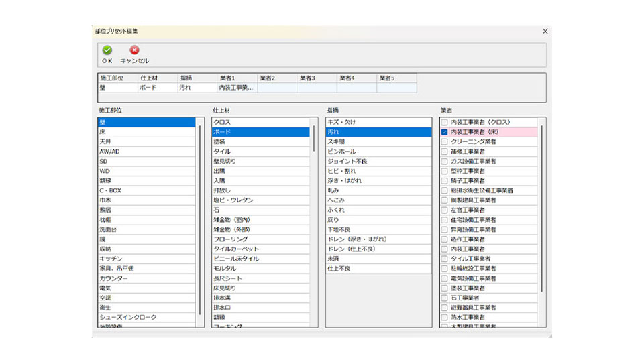Select ピンホール in the 指摘 list

pyautogui.click(x=378, y=152)
